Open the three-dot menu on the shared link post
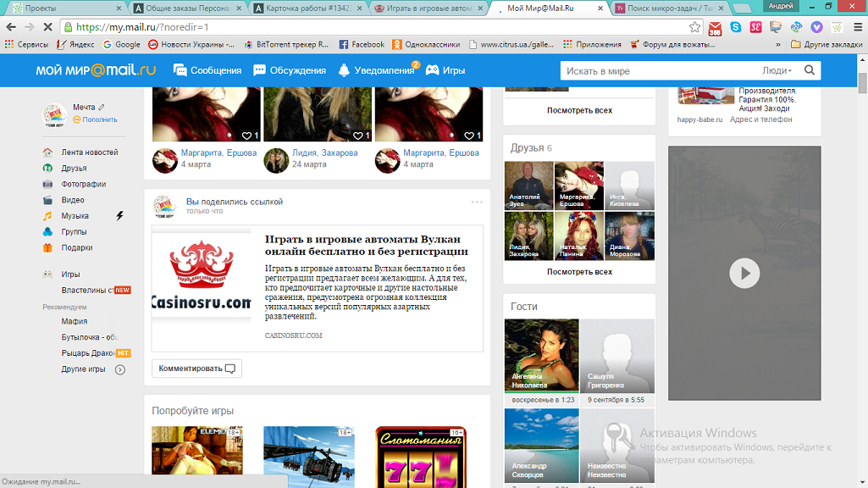Screen dimensions: 868x488 (477, 202)
